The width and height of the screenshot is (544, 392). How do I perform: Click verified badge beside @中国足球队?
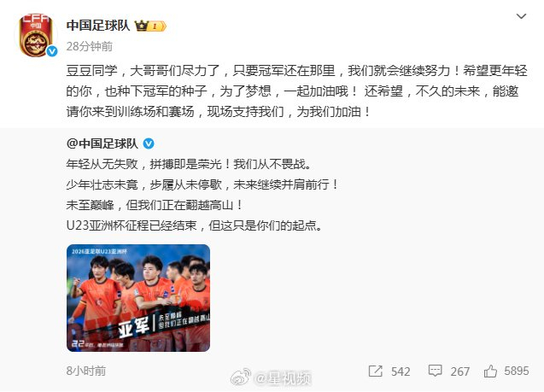pos(149,143)
